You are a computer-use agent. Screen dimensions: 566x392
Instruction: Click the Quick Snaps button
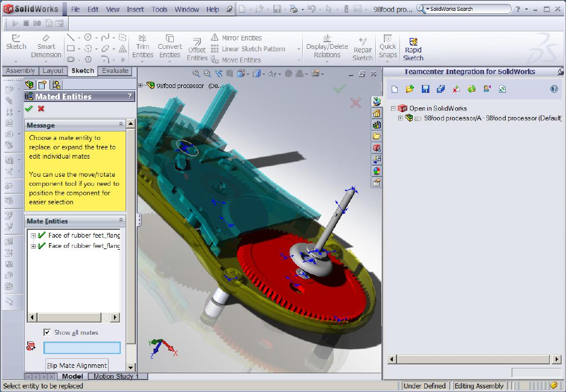387,46
